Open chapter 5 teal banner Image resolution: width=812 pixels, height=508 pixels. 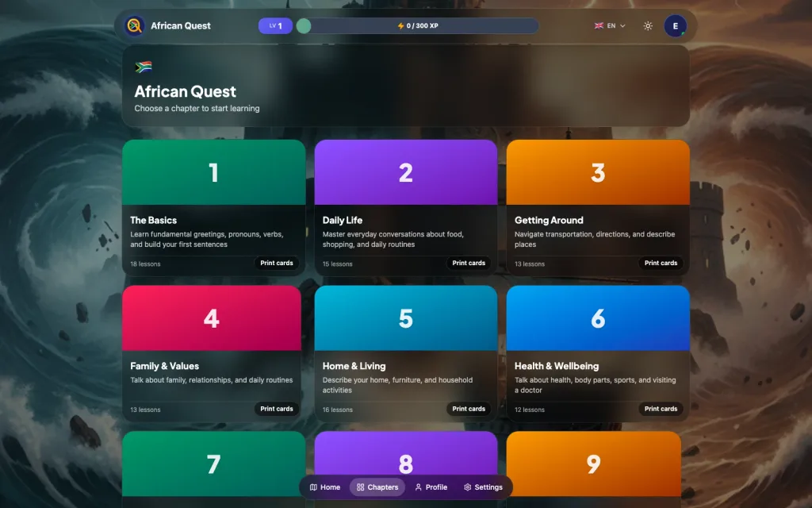click(406, 317)
